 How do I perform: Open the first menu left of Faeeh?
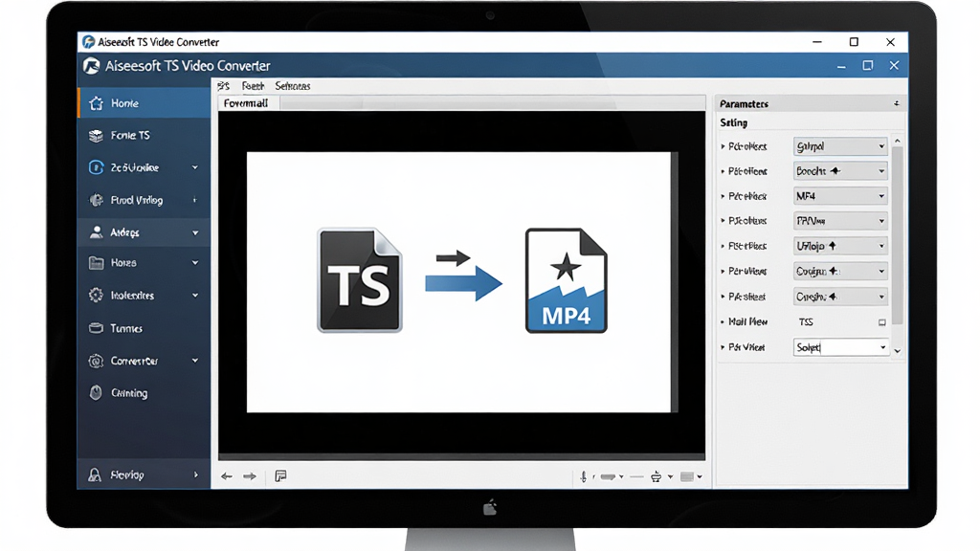coord(224,86)
